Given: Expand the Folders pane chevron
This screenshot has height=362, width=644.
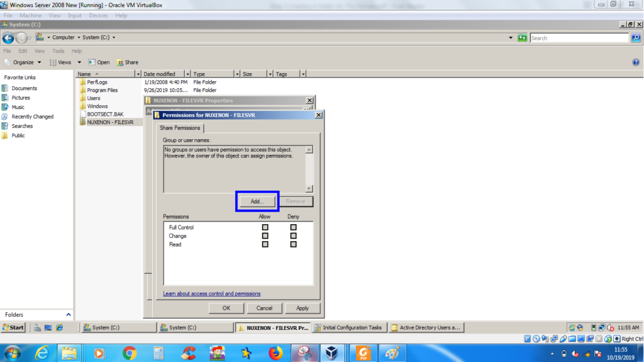Looking at the screenshot, I should point(68,315).
